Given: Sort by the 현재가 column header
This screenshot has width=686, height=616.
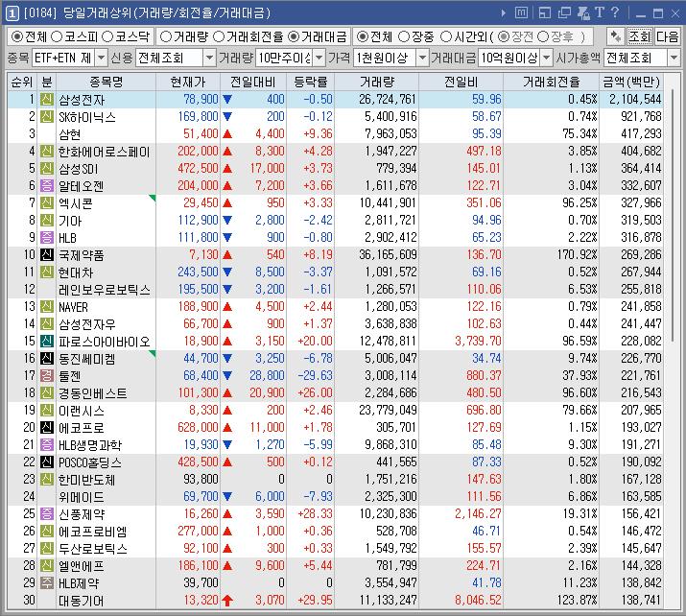Looking at the screenshot, I should click(188, 82).
